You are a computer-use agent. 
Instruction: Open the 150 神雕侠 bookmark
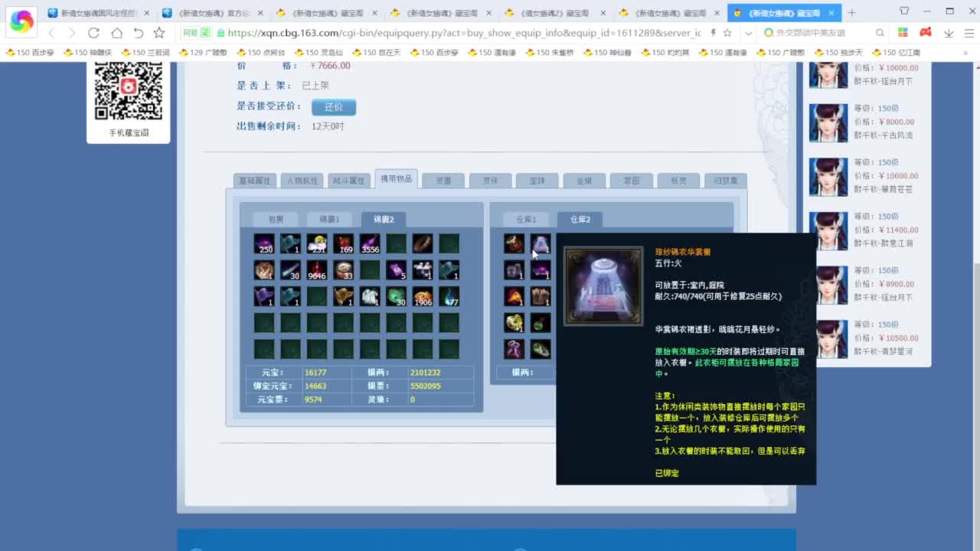(88, 52)
